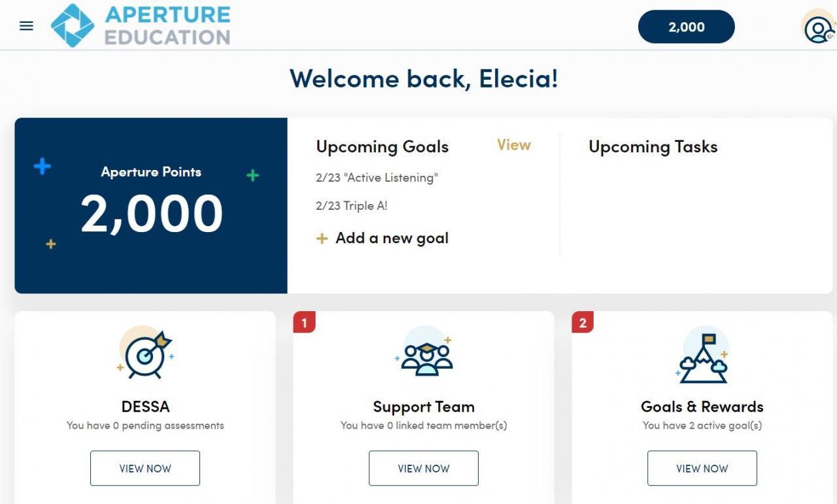Click the 2,000 points pill in header
The height and width of the screenshot is (504, 837).
click(x=686, y=27)
